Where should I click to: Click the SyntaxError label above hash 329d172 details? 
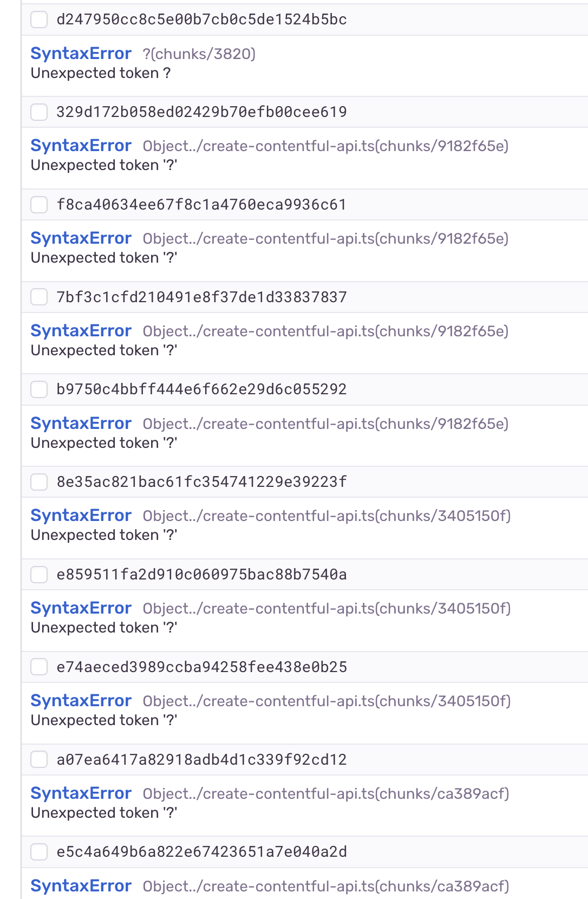click(81, 145)
